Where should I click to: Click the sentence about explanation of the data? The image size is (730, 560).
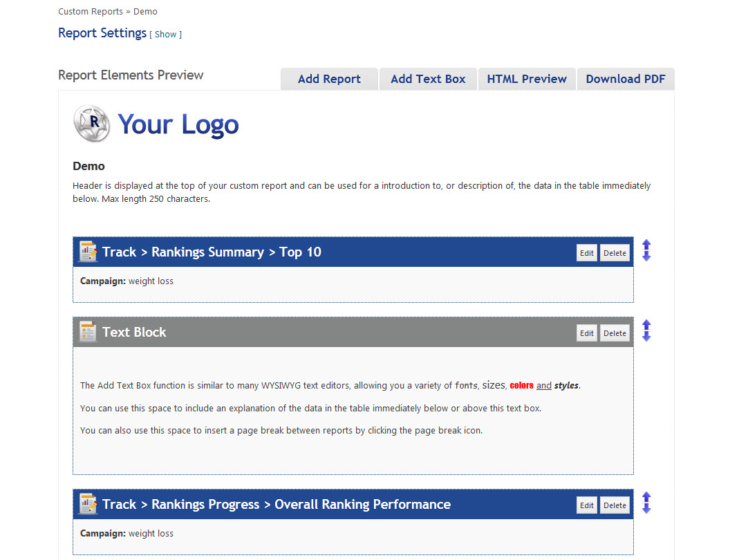coord(310,408)
